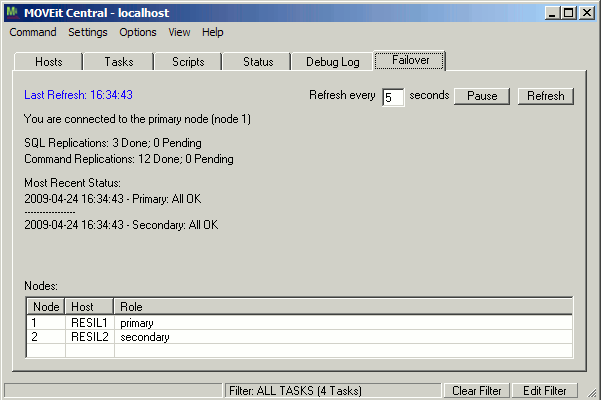Viewport: 601px width, 400px height.
Task: Close the MOVEit Central window
Action: [587, 13]
